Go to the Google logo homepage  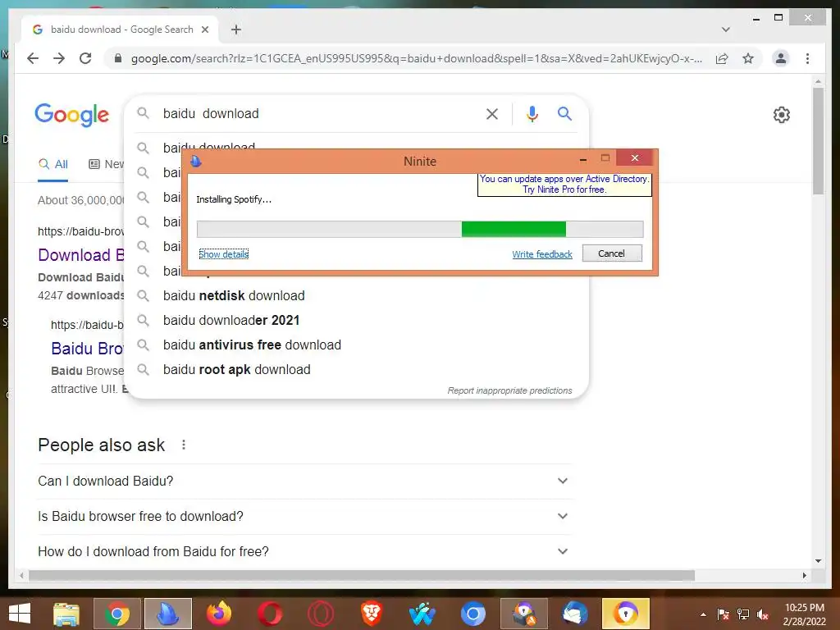72,115
